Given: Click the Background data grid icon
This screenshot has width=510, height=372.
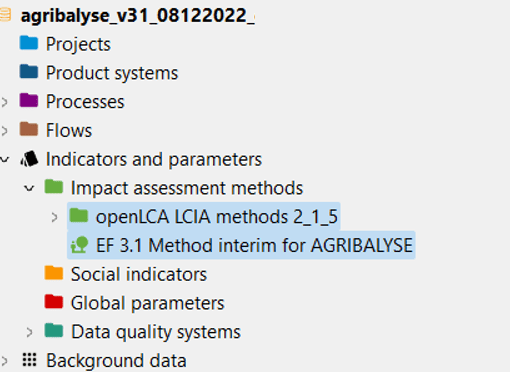Looking at the screenshot, I should click(29, 360).
